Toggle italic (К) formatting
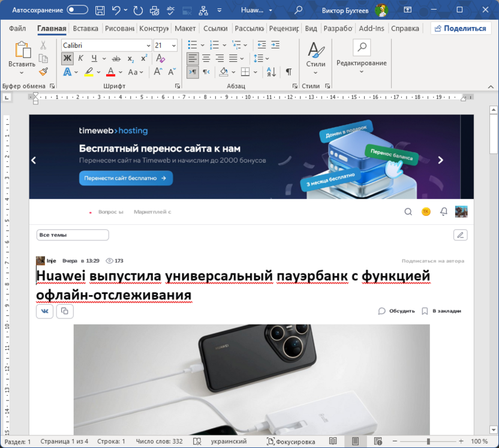499x448 pixels. 80,59
